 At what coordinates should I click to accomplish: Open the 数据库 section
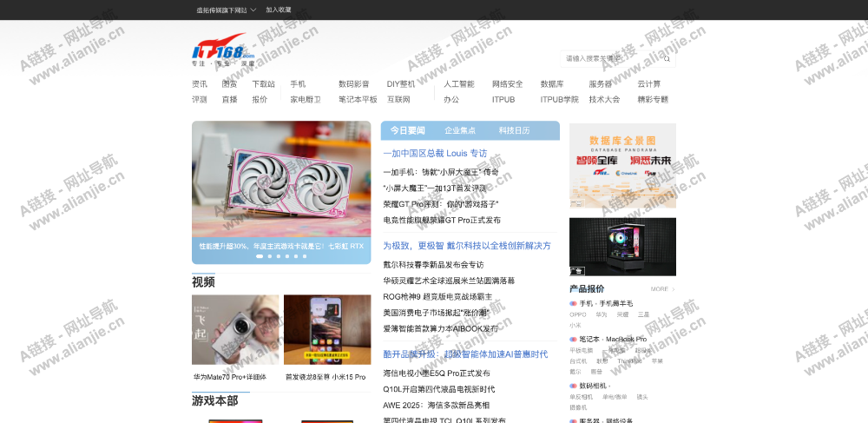pyautogui.click(x=552, y=84)
